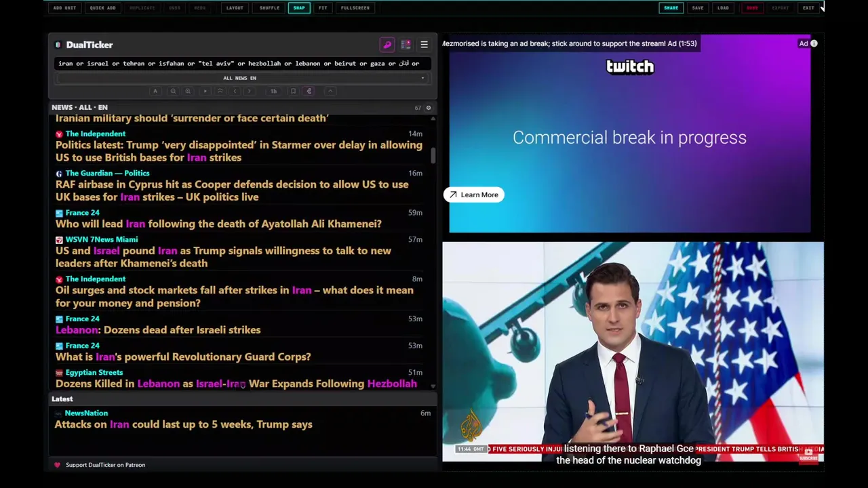Click the next arrow icon in ticker toolbar
Viewport: 868px width, 488px height.
[x=249, y=91]
